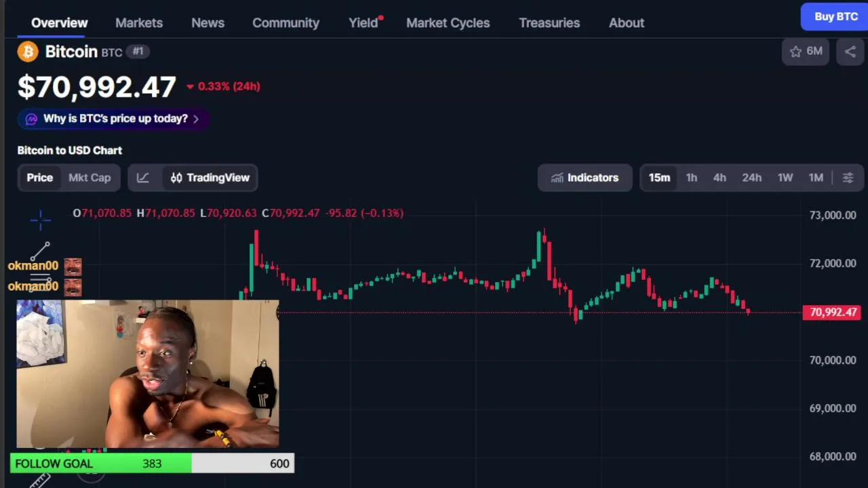868x488 pixels.
Task: Select the Price chart toggle
Action: point(39,178)
